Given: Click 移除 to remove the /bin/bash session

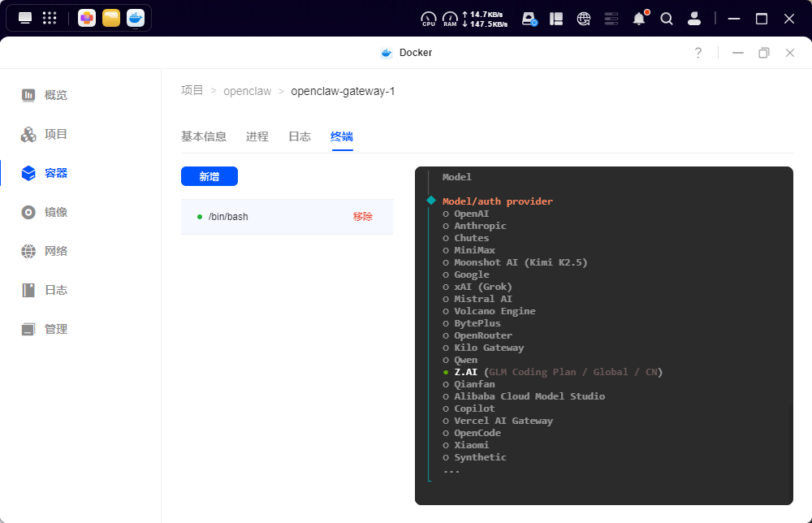Looking at the screenshot, I should pos(362,216).
